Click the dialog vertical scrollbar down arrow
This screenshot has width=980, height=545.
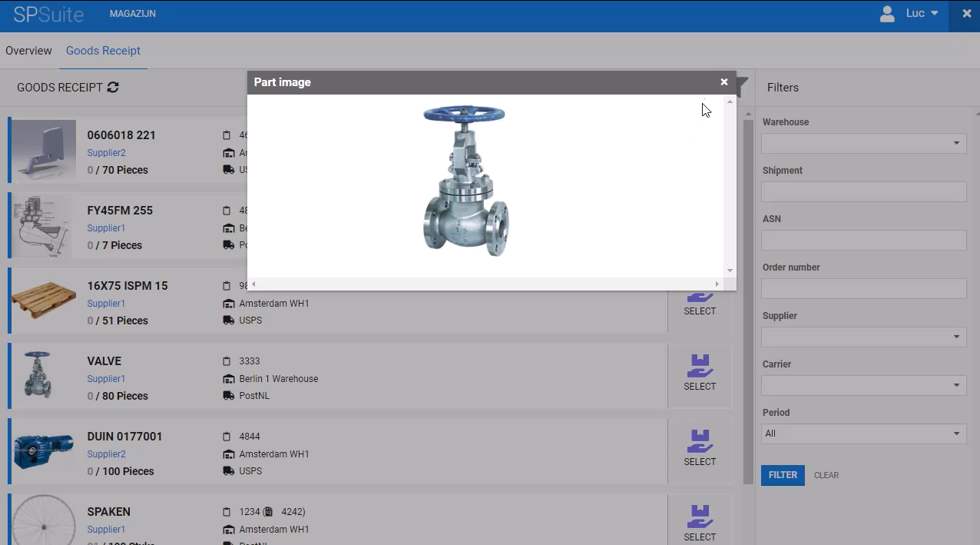point(730,271)
